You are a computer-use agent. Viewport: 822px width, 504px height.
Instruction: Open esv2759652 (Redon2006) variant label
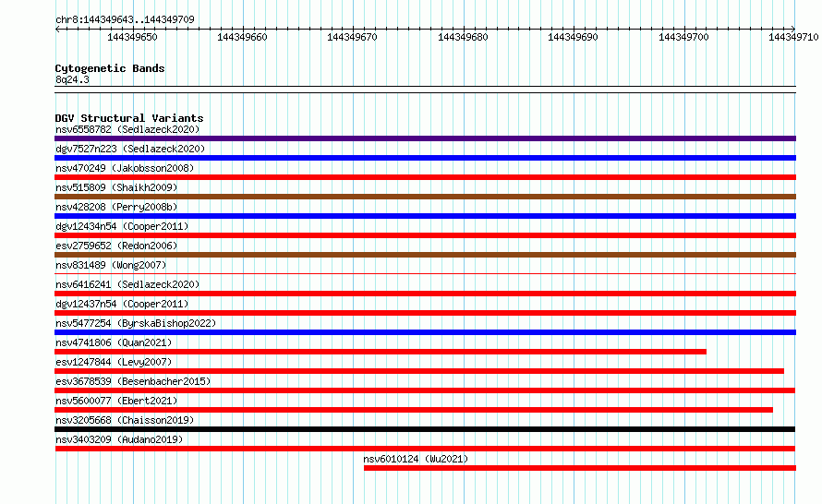[x=116, y=246]
